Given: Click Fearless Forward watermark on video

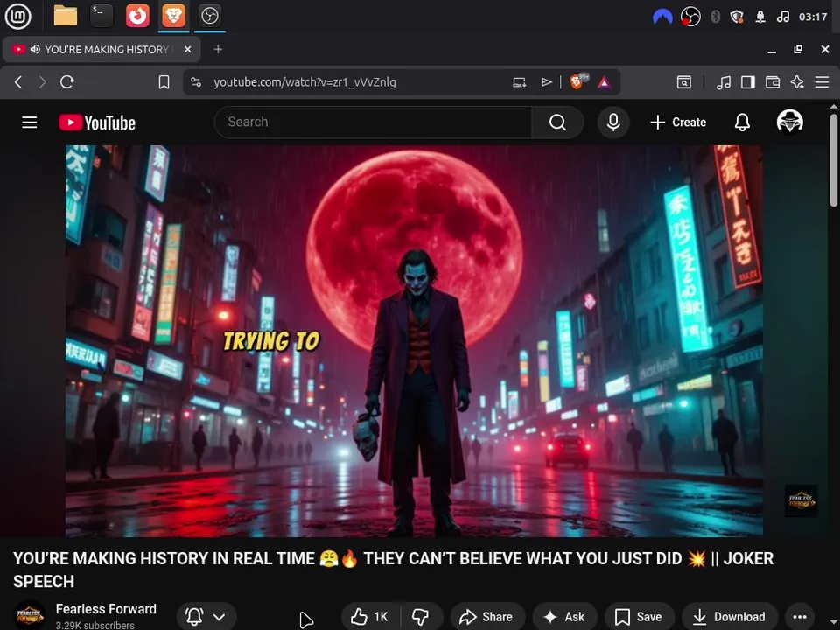Looking at the screenshot, I should click(801, 500).
